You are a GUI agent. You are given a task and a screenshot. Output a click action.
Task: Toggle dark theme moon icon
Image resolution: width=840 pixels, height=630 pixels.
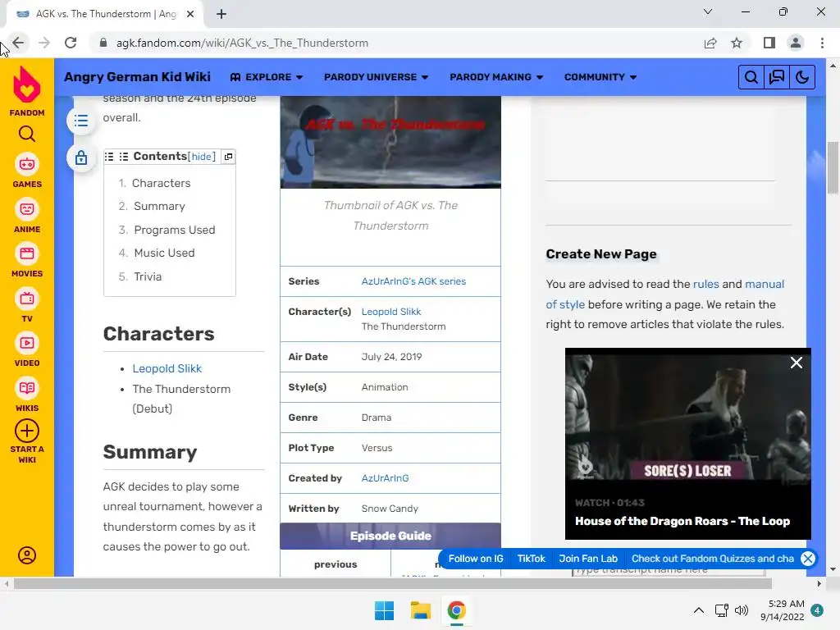point(802,77)
